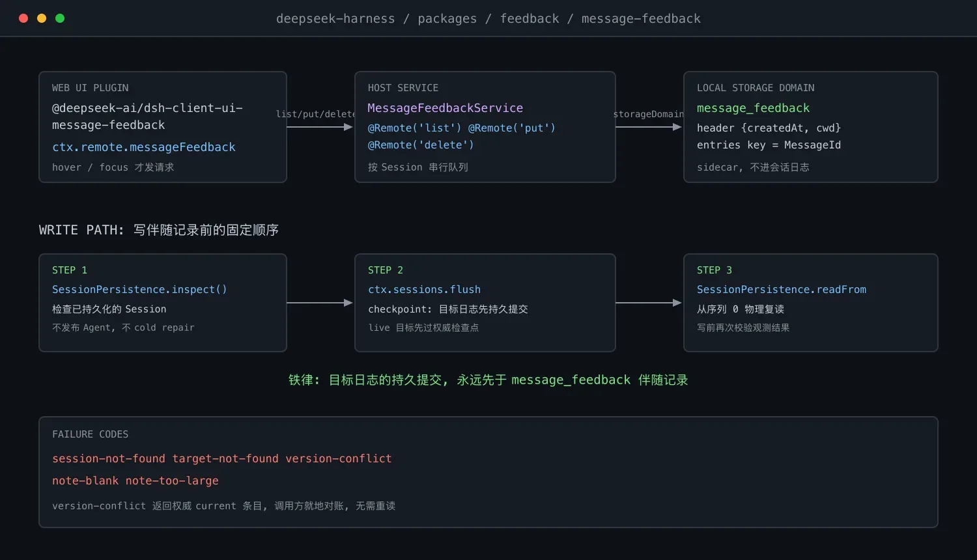Viewport: 977px width, 560px height.
Task: Click the @Remote('delete') decorator text
Action: pos(421,145)
